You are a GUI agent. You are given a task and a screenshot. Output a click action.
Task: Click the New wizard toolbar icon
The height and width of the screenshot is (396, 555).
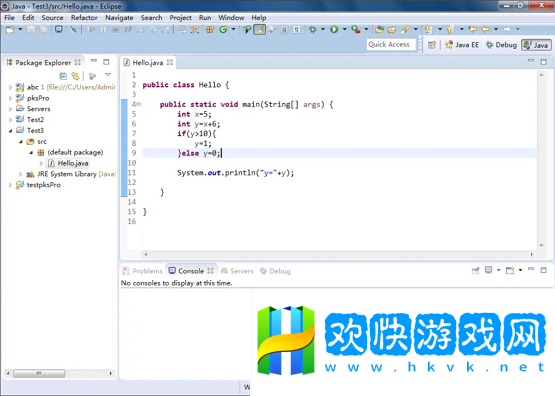click(10, 30)
